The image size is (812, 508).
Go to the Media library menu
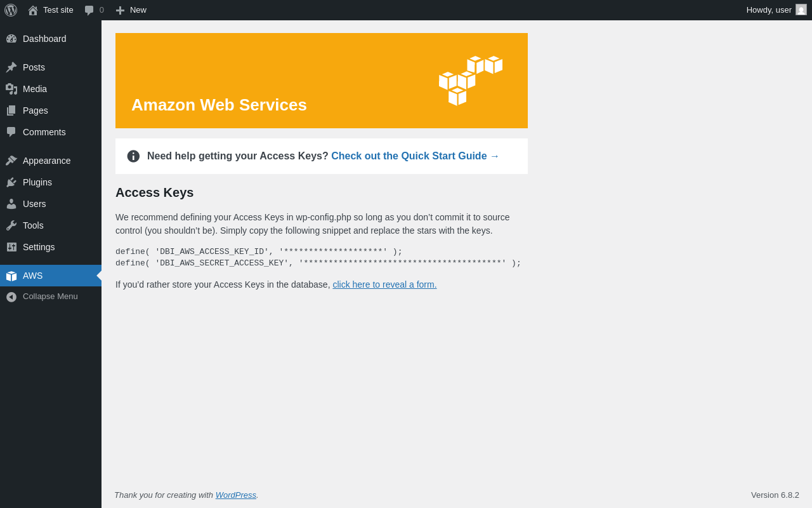[x=51, y=89]
